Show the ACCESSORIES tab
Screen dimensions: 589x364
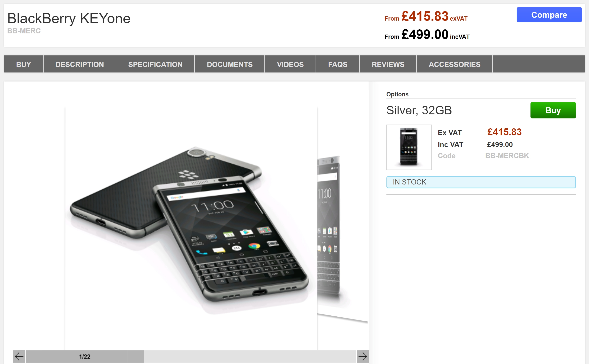coord(454,64)
